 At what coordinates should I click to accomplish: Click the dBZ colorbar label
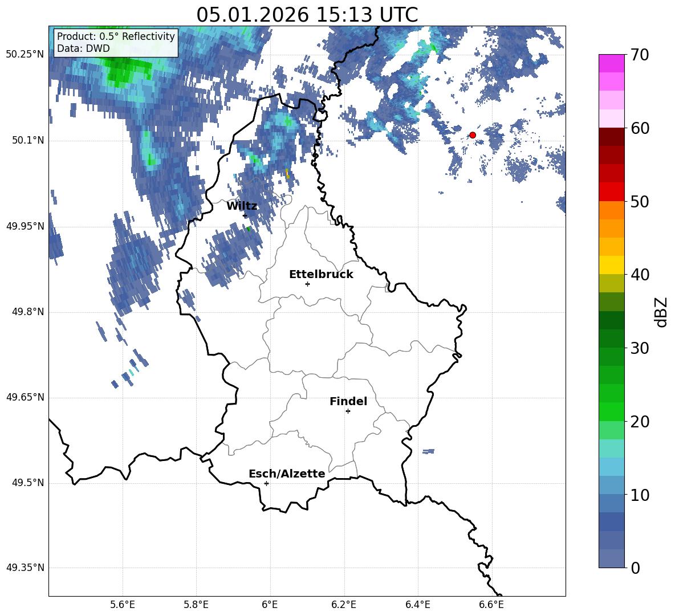pos(661,312)
